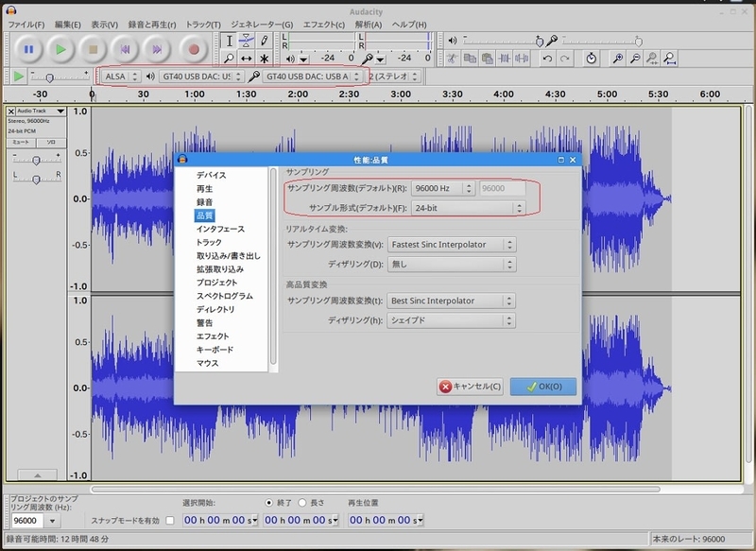
Task: Adjust the track pan L/R slider
Action: coord(36,179)
